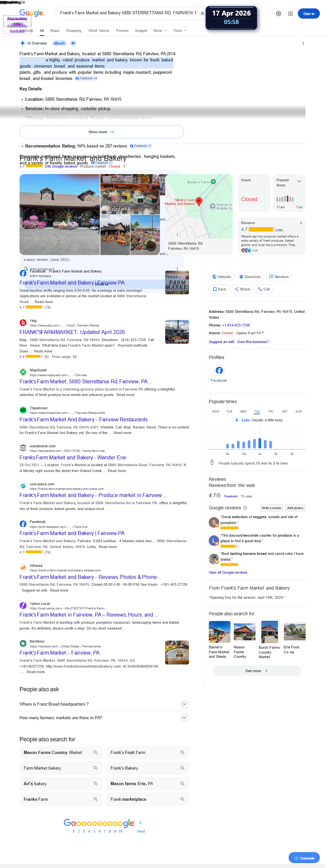Open Burch Farms Country Market thumbnail
Image resolution: width=329 pixels, height=868 pixels.
[269, 632]
